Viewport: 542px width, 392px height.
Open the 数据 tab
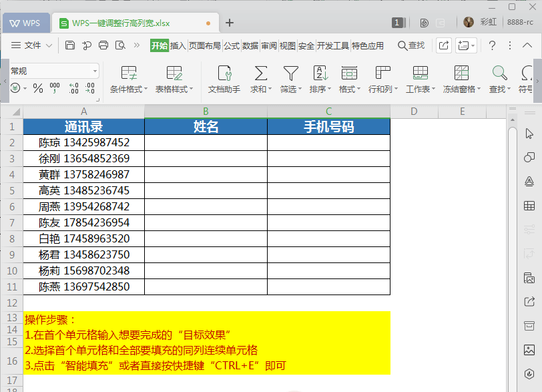click(250, 45)
